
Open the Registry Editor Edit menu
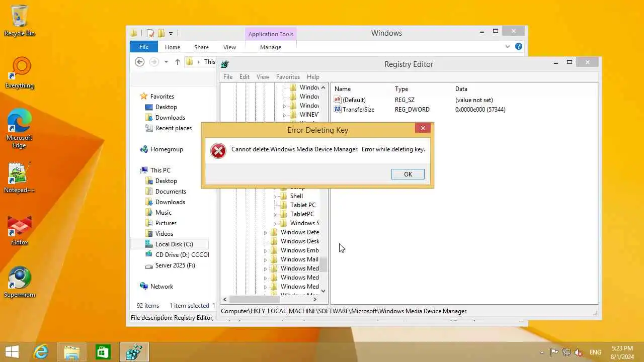(x=245, y=77)
